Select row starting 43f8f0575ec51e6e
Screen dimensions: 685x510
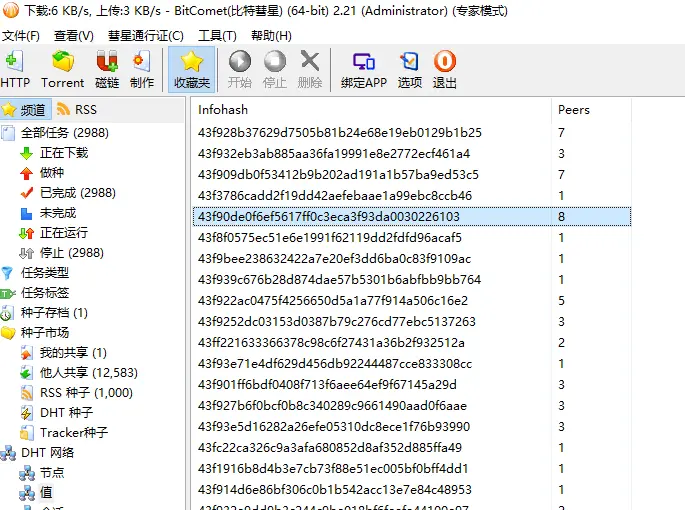pos(412,237)
